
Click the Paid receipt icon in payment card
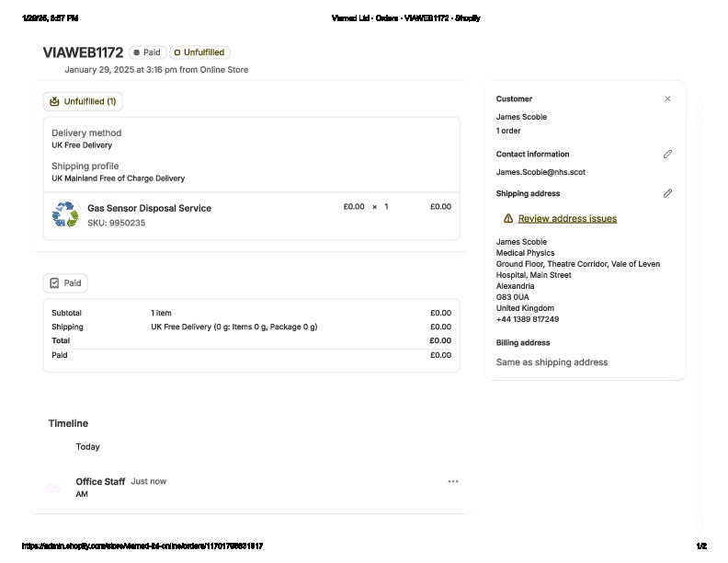pos(54,283)
